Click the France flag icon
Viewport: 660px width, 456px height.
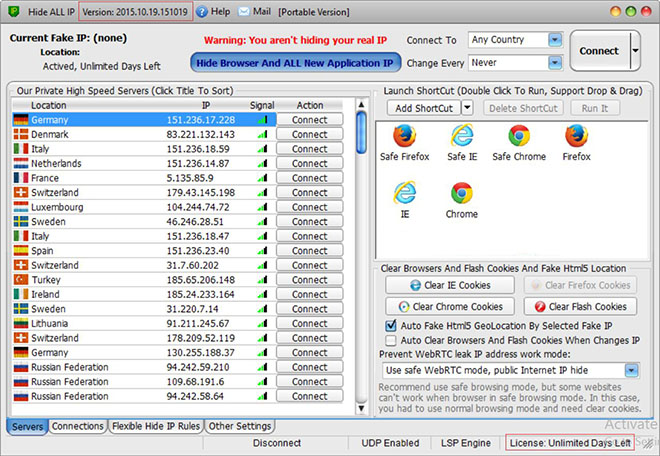(x=21, y=178)
